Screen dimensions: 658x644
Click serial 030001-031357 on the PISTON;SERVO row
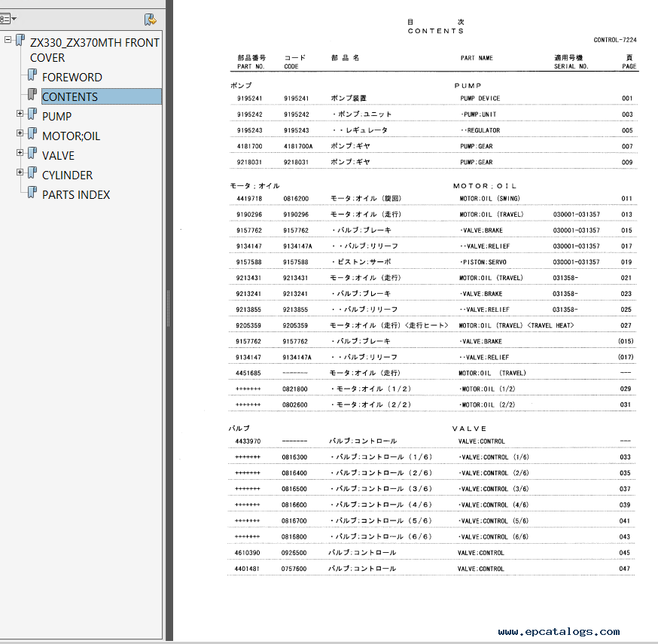[x=576, y=262]
